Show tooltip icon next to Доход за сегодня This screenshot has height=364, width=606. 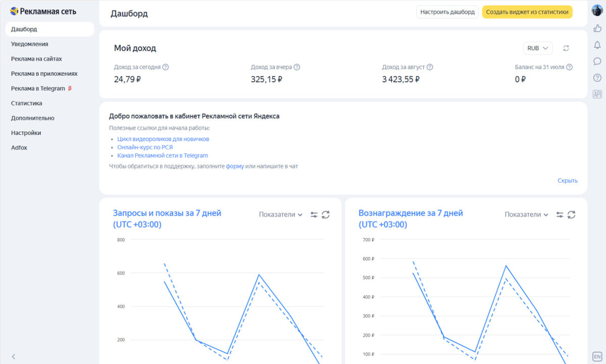(166, 67)
